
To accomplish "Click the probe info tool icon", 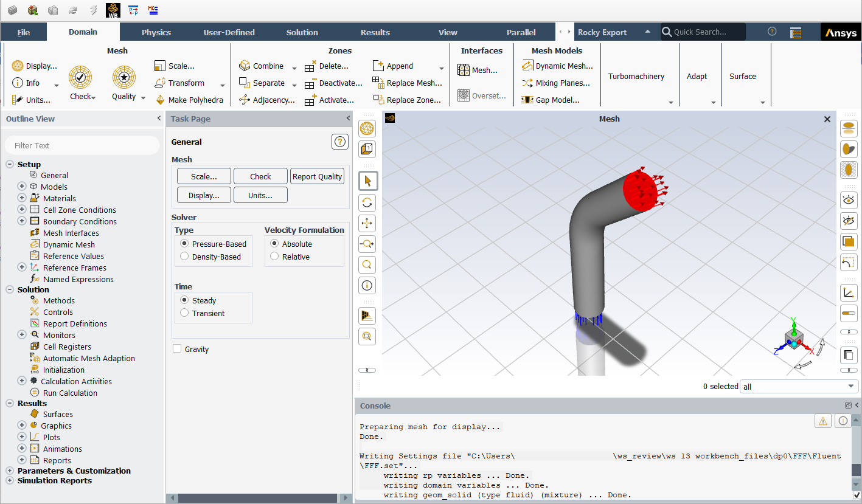I will coord(367,285).
